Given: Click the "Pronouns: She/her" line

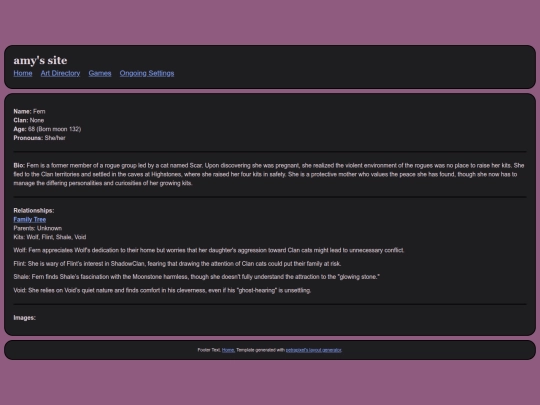Looking at the screenshot, I should coord(39,138).
